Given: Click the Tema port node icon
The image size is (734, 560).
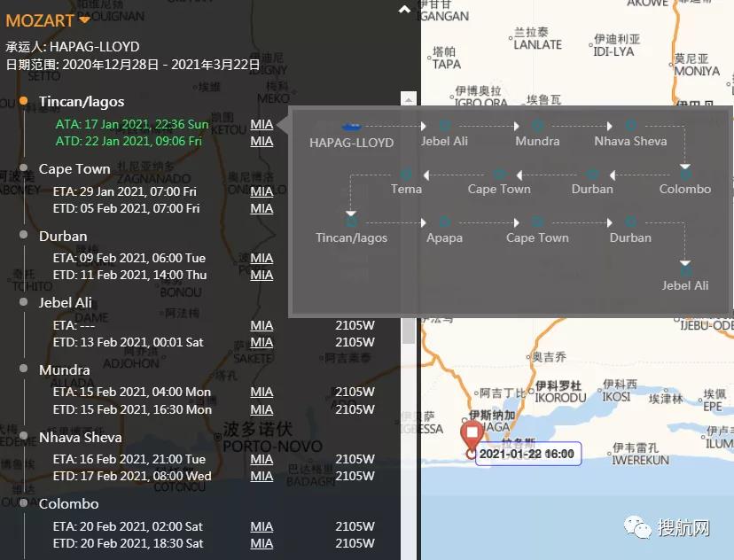Looking at the screenshot, I should [x=406, y=175].
